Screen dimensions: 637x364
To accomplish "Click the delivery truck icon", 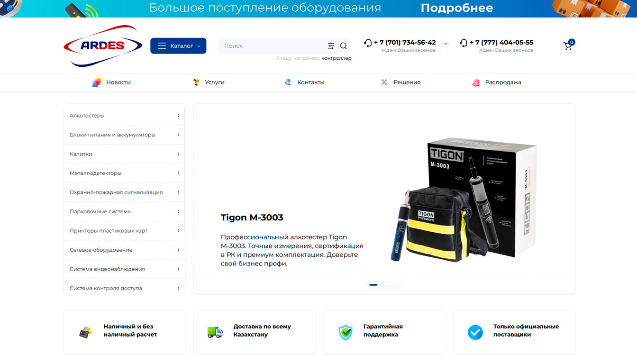I will point(215,332).
